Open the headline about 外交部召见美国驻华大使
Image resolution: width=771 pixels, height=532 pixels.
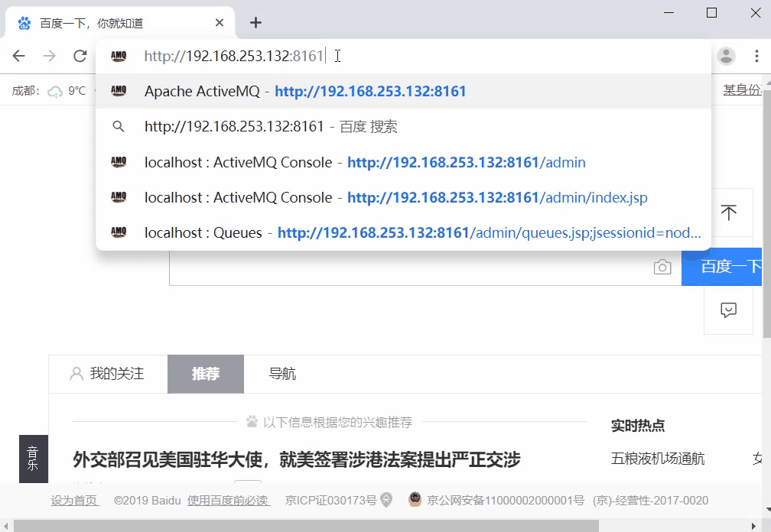[297, 460]
